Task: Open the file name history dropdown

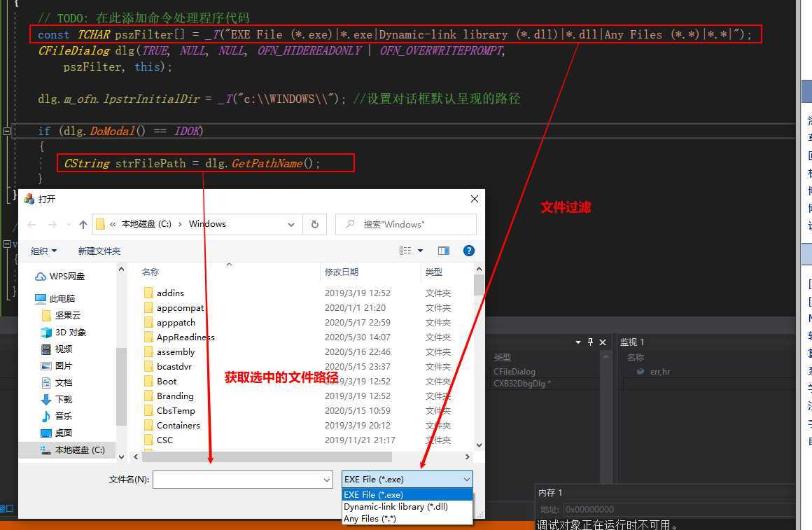Action: point(327,480)
